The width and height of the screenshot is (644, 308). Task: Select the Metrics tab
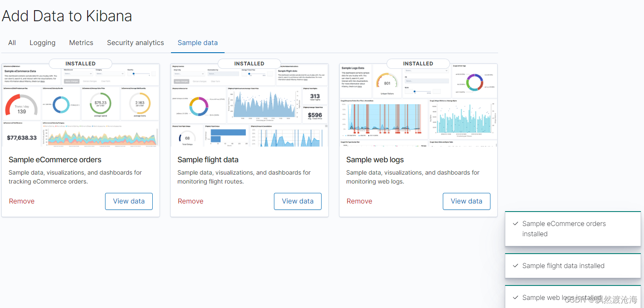point(81,43)
